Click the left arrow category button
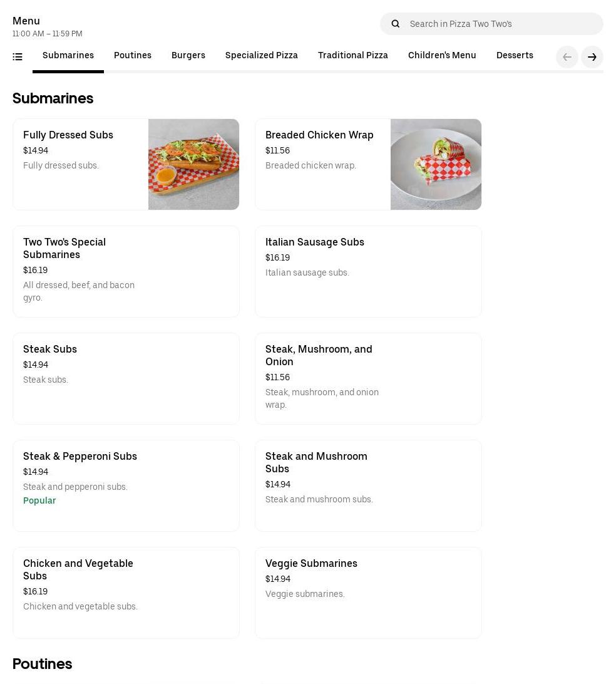Viewport: 616px width, 684px height. point(567,57)
